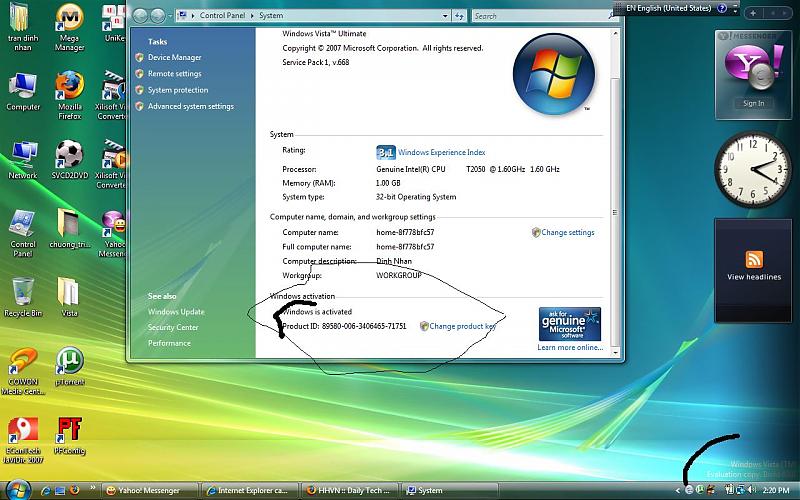Open the Recycle Bin desktop icon
Screen dimensions: 800x500
[x=23, y=292]
